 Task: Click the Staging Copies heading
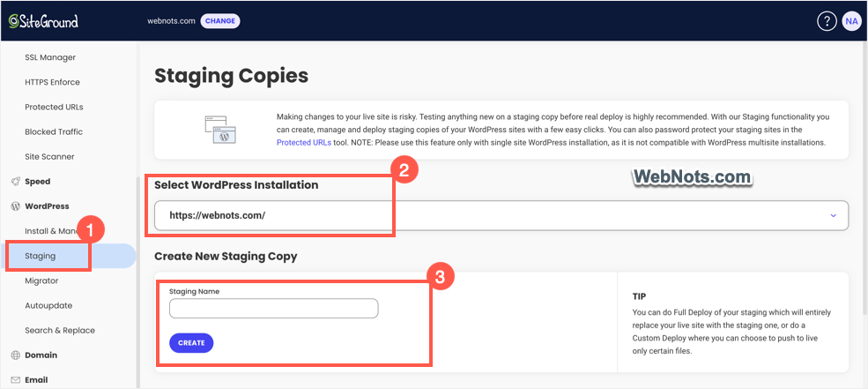[232, 76]
